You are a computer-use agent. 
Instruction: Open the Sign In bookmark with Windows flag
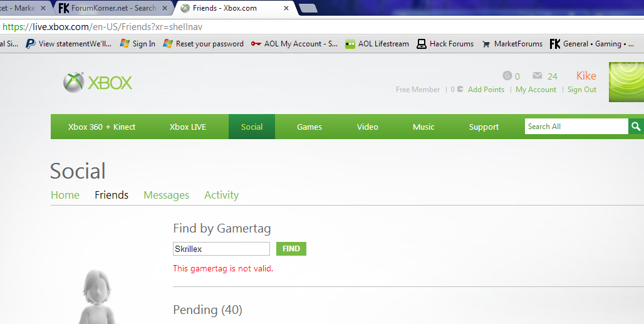coord(138,43)
